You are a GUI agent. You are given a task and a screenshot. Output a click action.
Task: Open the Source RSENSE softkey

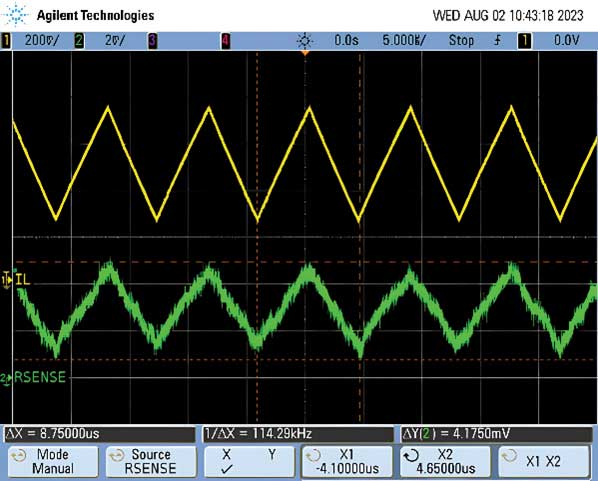coord(151,462)
